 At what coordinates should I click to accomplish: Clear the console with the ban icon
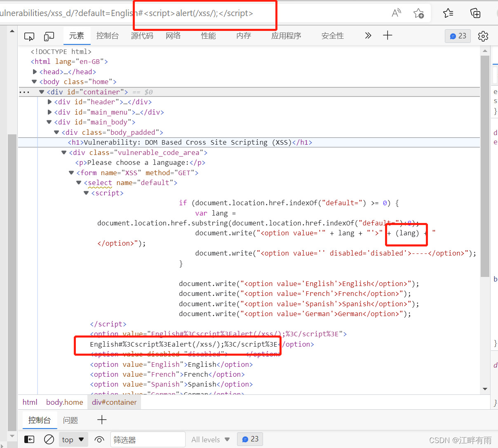click(x=49, y=439)
